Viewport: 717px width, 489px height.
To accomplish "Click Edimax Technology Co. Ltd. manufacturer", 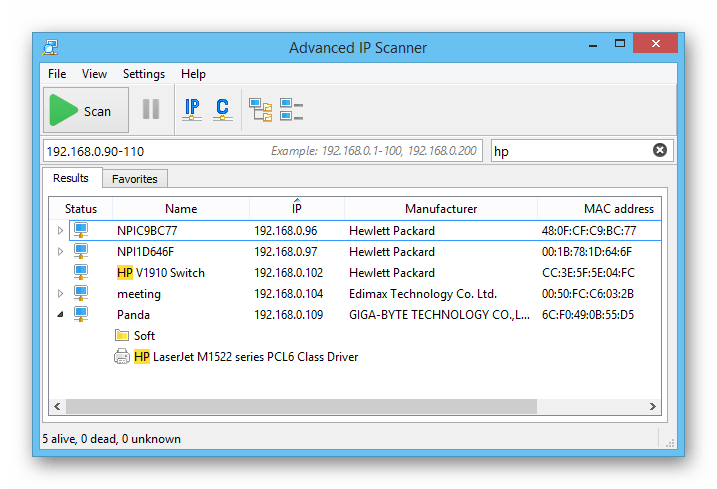I will tap(423, 294).
